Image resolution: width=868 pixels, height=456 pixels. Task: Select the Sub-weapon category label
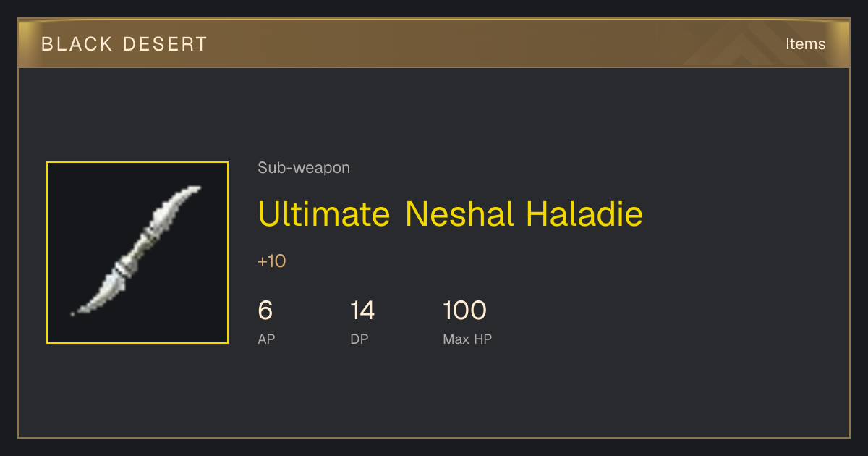[304, 168]
